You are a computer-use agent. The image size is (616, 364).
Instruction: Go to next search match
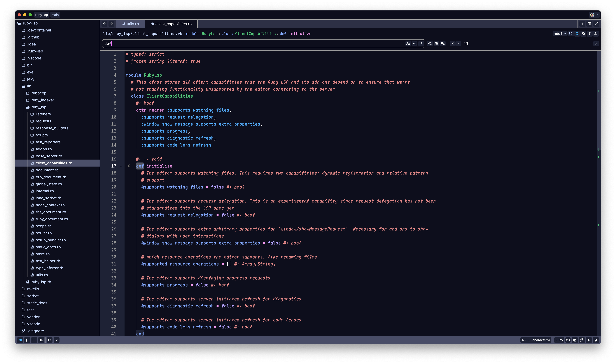458,44
